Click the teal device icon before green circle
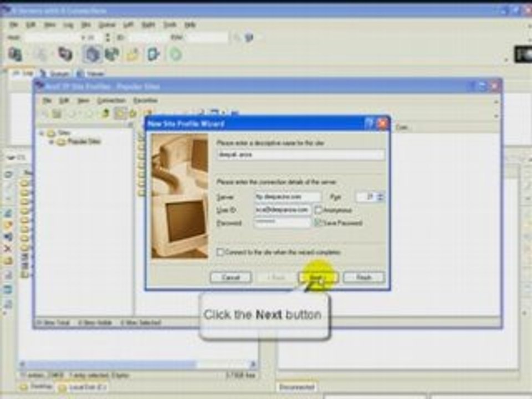The height and width of the screenshot is (399, 532). pyautogui.click(x=154, y=54)
